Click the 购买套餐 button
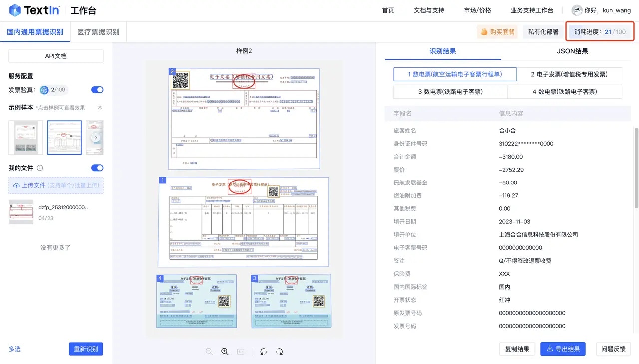The height and width of the screenshot is (364, 639). coord(497,32)
